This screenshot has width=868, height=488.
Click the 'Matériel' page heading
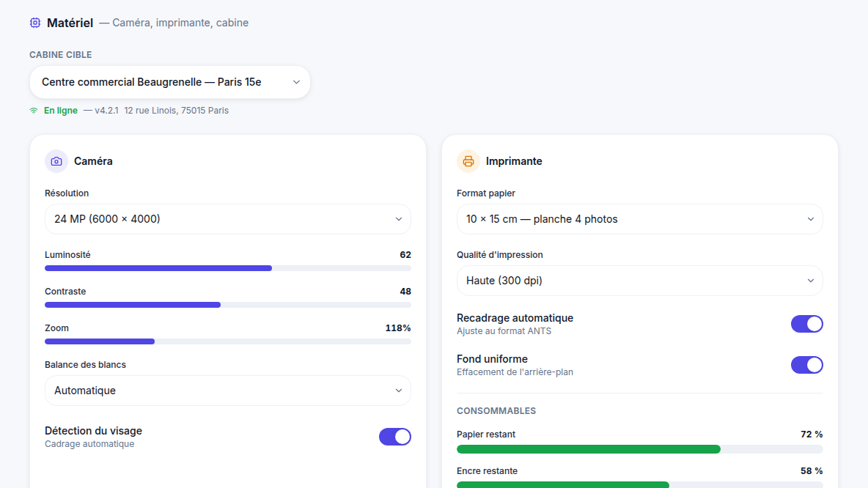pyautogui.click(x=70, y=23)
